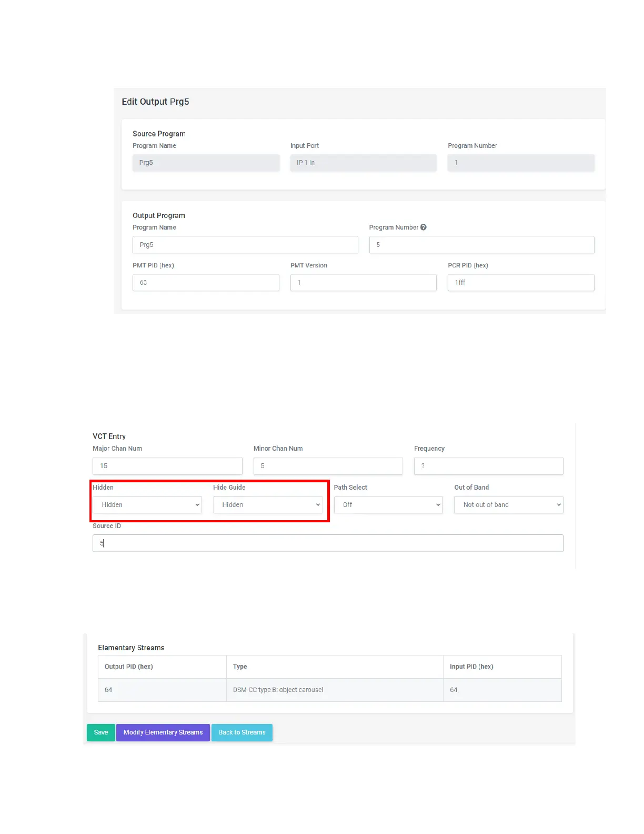644x834 pixels.
Task: Click the Output Program Name field
Action: tap(245, 245)
